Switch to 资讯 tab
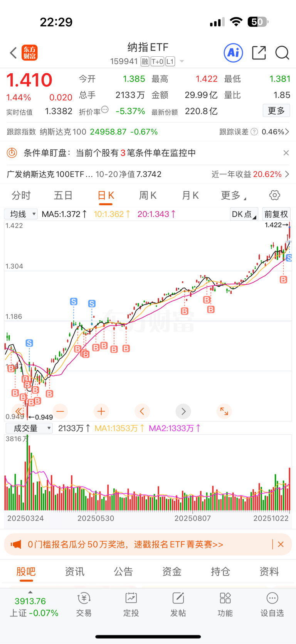Viewport: 296px width, 644px height. click(74, 571)
